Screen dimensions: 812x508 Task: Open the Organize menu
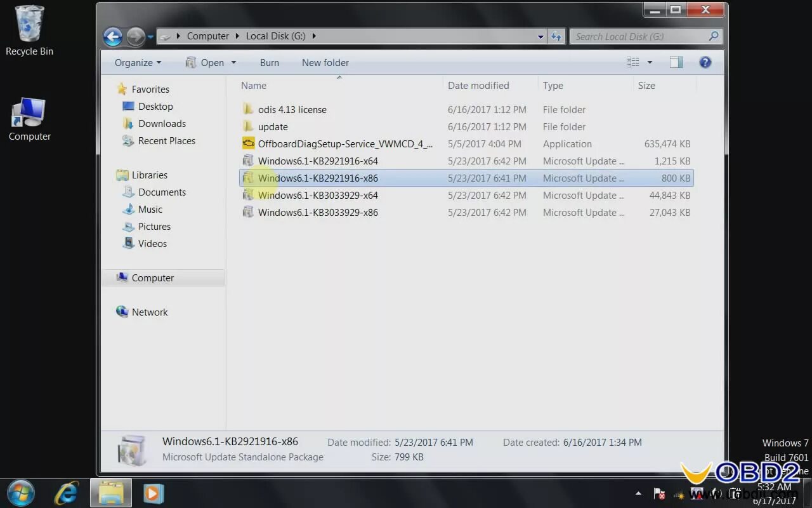pos(138,62)
